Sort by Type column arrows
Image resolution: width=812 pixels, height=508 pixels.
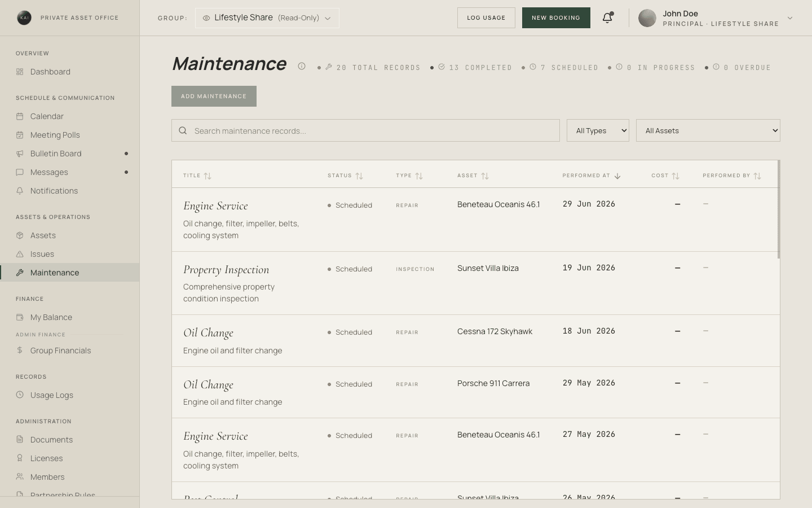click(419, 176)
